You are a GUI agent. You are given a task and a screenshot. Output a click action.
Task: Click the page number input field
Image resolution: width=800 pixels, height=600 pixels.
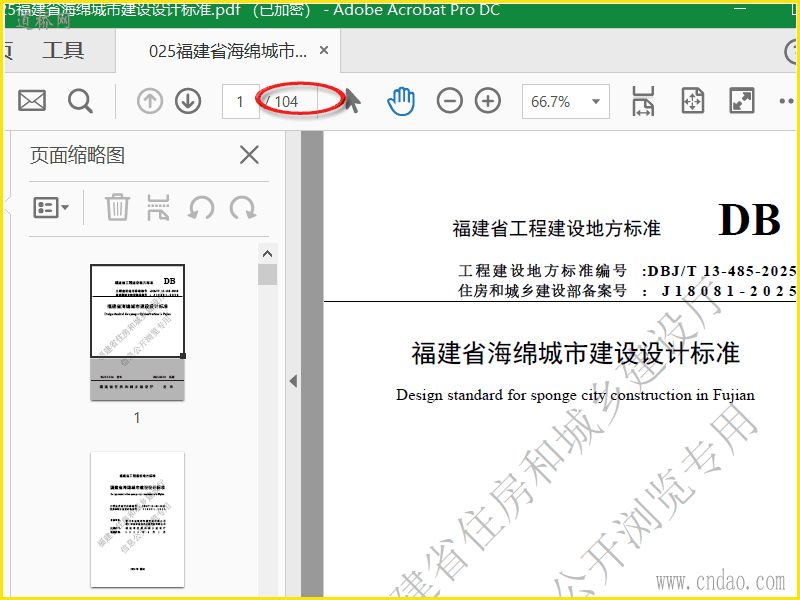click(240, 102)
